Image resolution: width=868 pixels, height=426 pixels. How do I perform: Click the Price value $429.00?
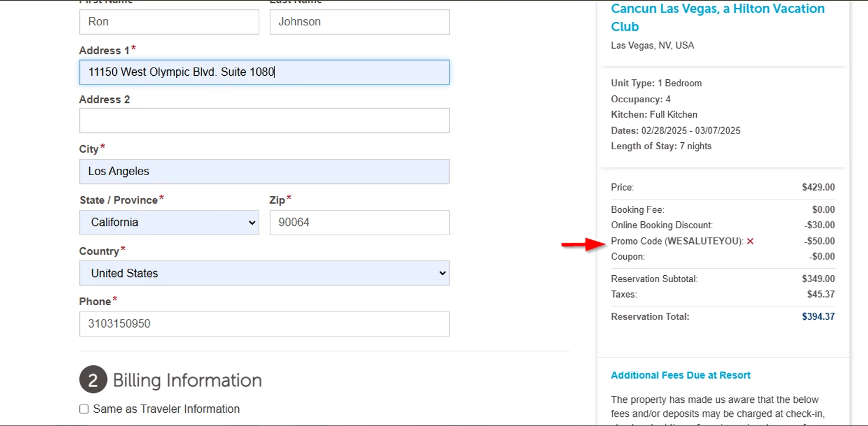818,187
